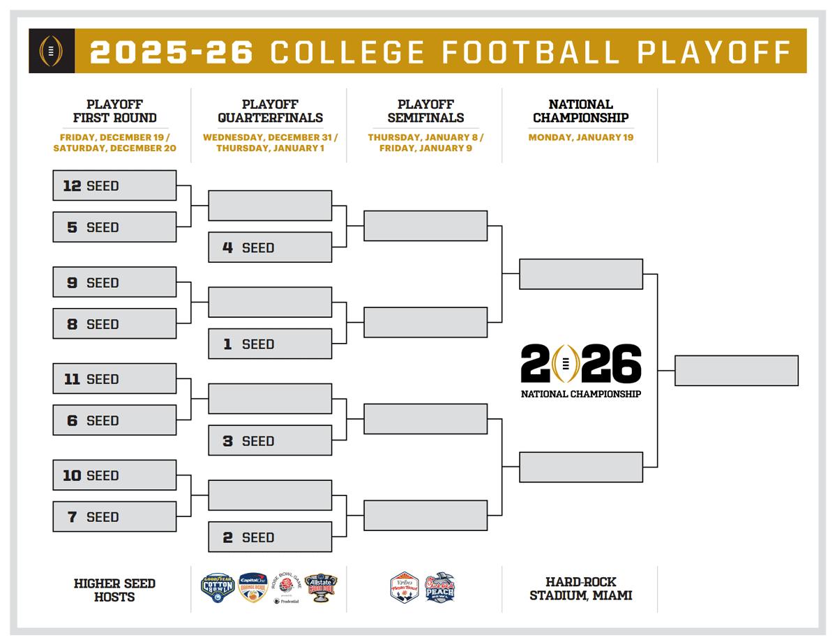Click the 5 Seed bracket box
837x644 pixels.
tap(114, 227)
